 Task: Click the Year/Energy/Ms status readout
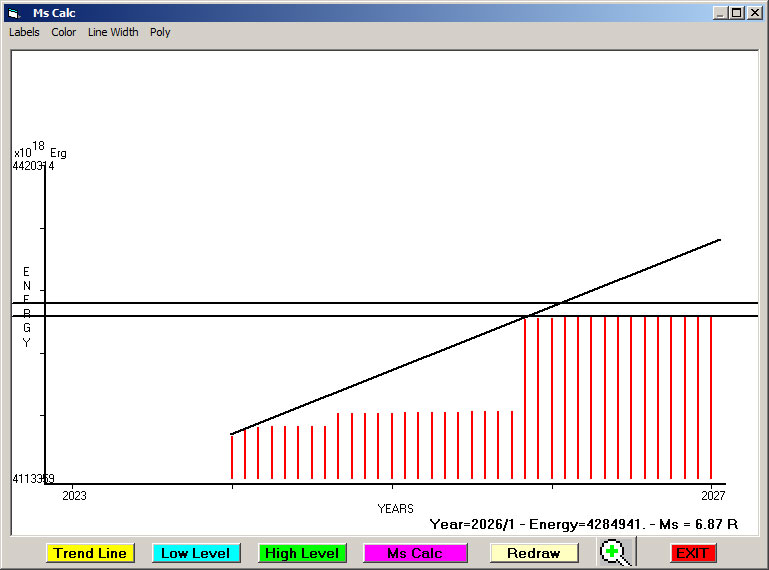point(583,523)
